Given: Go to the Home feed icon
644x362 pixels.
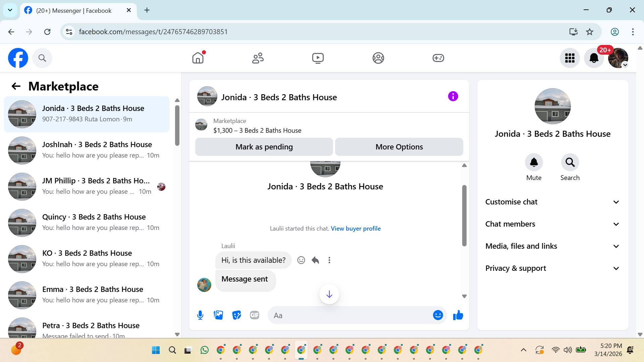Looking at the screenshot, I should [198, 58].
